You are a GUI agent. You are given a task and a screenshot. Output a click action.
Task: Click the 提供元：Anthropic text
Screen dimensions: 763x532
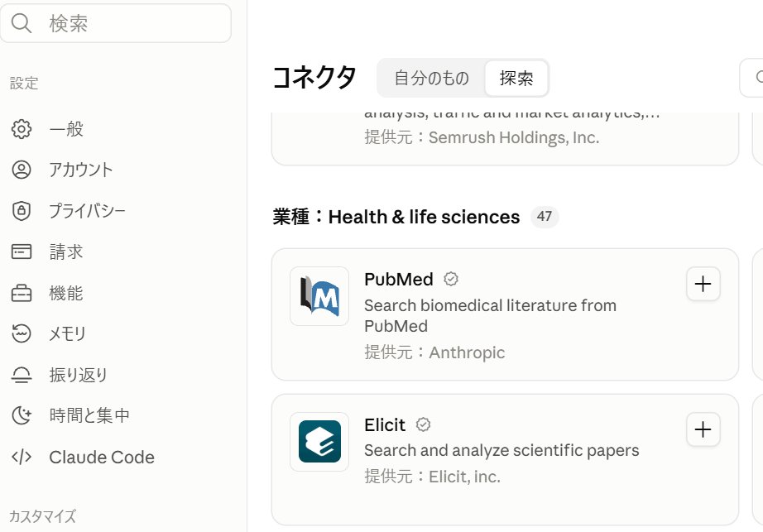click(x=434, y=352)
